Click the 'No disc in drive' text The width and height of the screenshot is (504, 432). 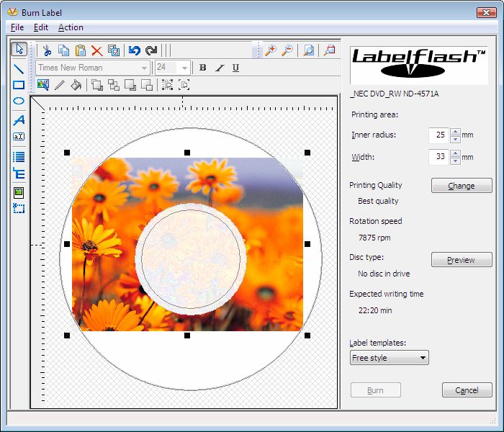[x=384, y=274]
